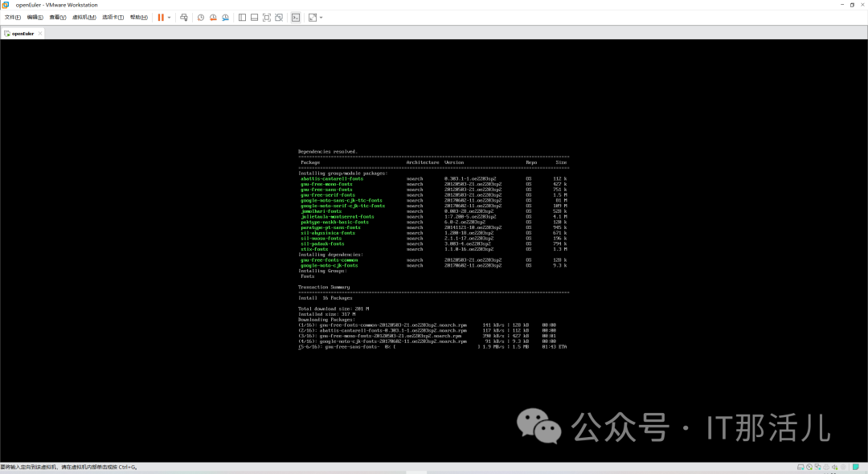Click the message log note in the status bar
This screenshot has height=474, width=868.
(857, 466)
